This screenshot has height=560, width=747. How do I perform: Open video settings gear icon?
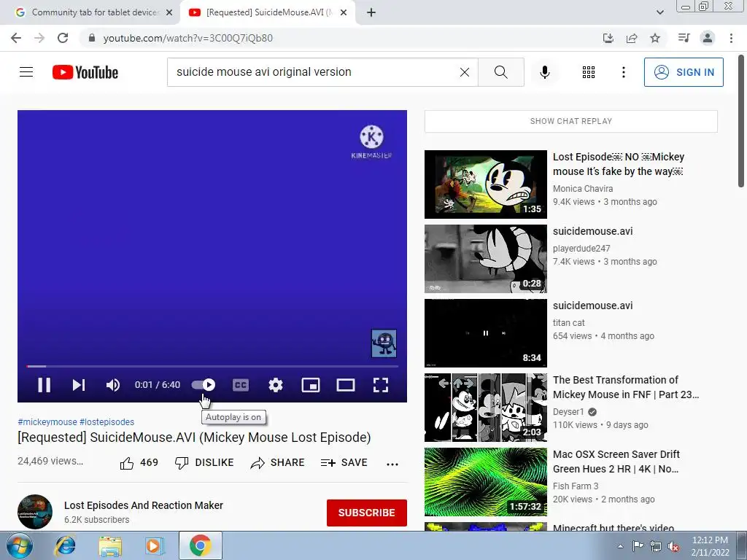(x=275, y=385)
